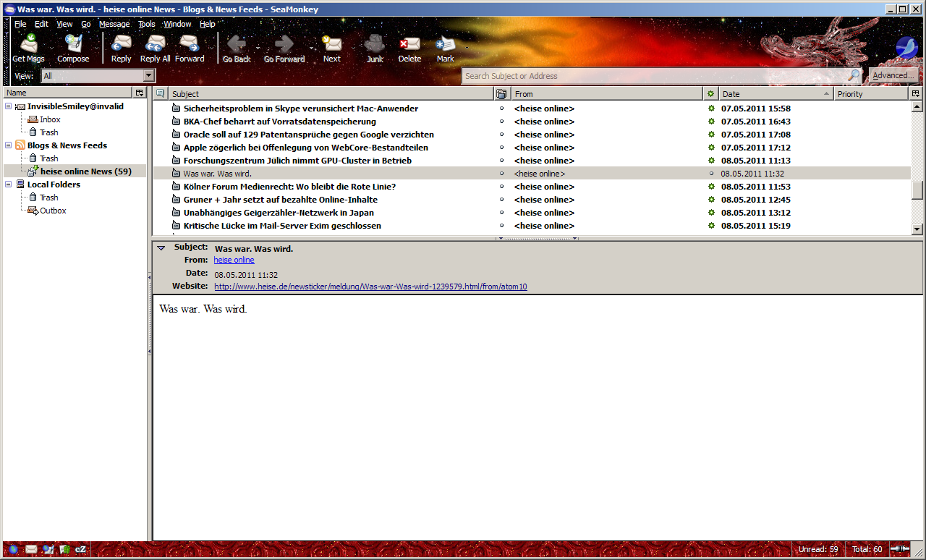Jump to Next unread message
Viewport: 926px width, 560px height.
pyautogui.click(x=332, y=49)
